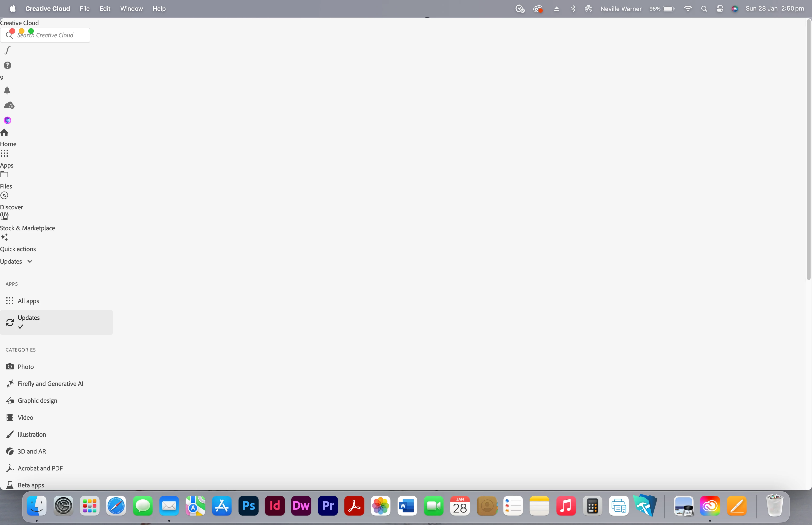Open the Firefly and Generative AI category
Viewport: 812px width, 525px height.
pyautogui.click(x=50, y=384)
